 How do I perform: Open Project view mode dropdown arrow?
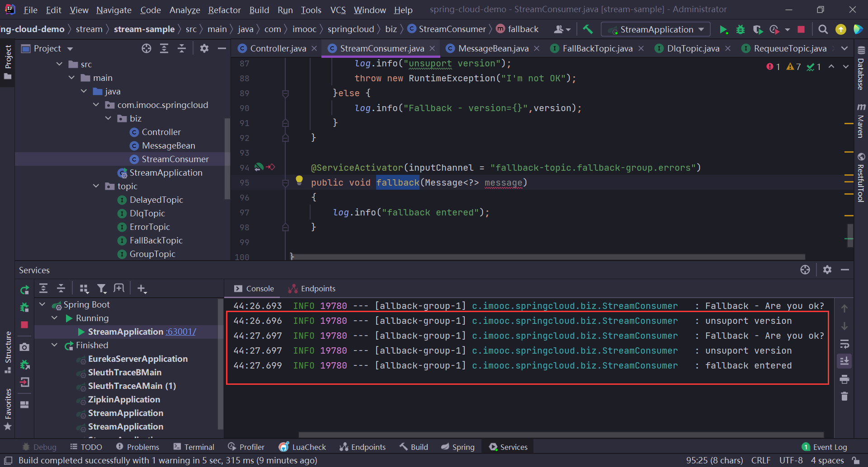(x=70, y=49)
